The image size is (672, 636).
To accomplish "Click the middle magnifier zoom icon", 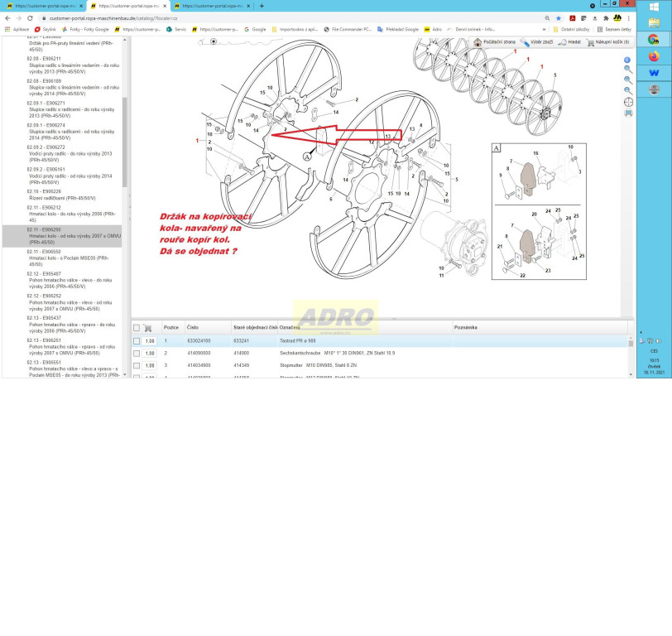I will [x=628, y=80].
